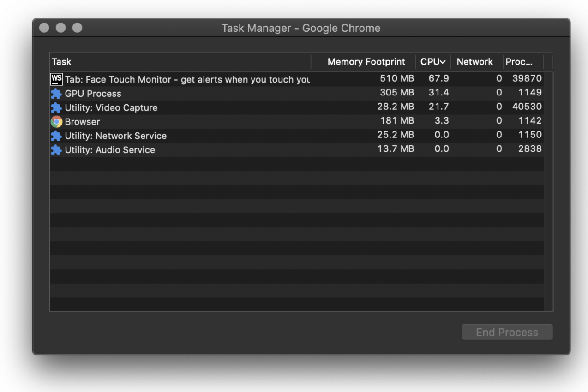Click process ID 1142
This screenshot has width=588, height=392.
(x=530, y=121)
